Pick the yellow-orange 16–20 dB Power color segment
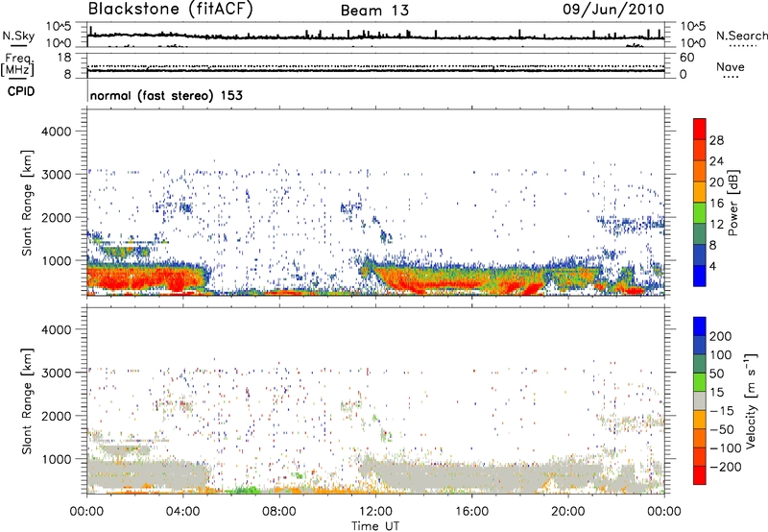The height and width of the screenshot is (532, 768). (700, 192)
